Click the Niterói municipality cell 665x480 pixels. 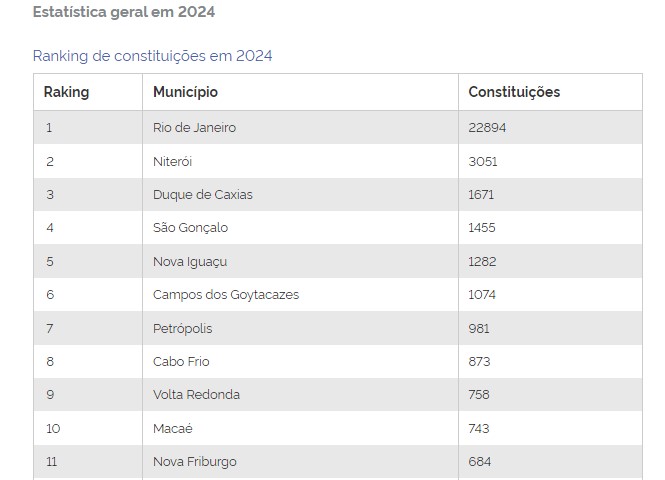pyautogui.click(x=300, y=161)
